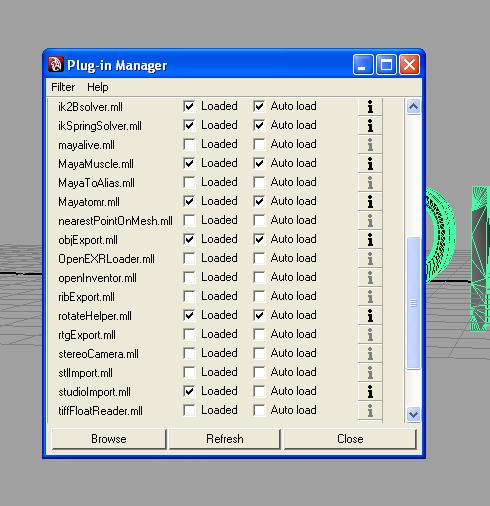Uncheck Auto load for ikSpringSolver.mll
Image resolution: width=490 pixels, height=506 pixels.
[x=259, y=125]
